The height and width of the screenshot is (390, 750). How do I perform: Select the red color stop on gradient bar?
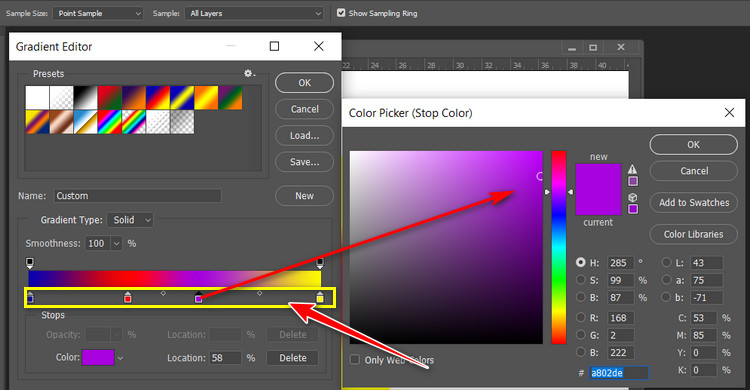coord(128,297)
